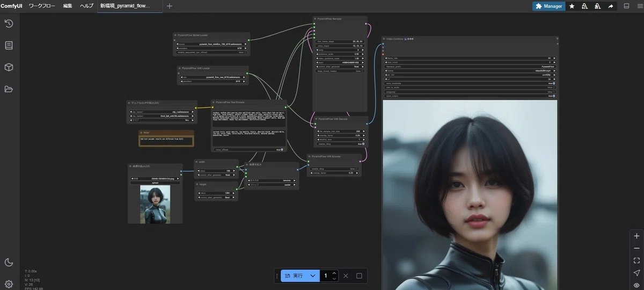Click upload in the image load node
The height and width of the screenshot is (290, 644).
pyautogui.click(x=155, y=183)
